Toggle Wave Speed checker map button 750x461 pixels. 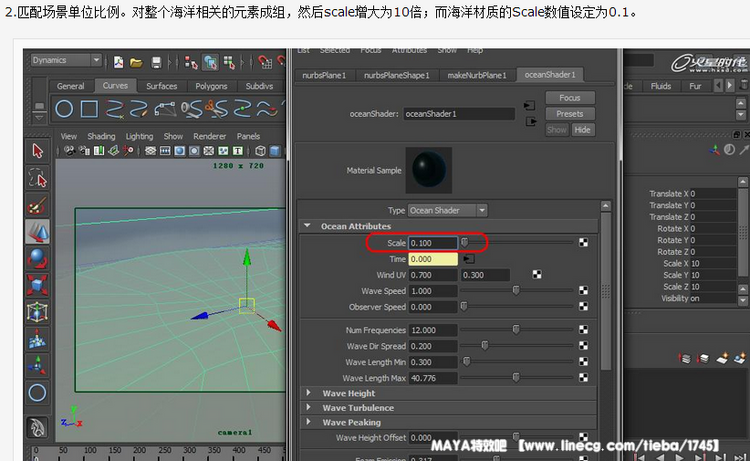[584, 290]
